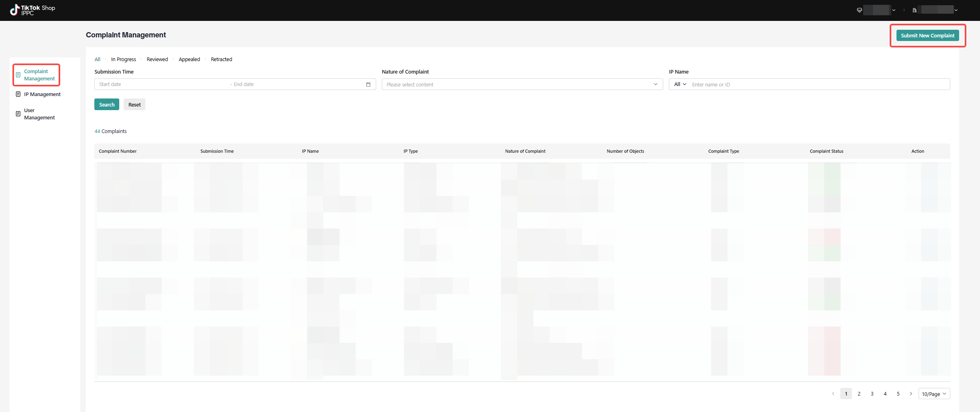Viewport: 980px width, 412px height.
Task: Click the User Management sidebar icon
Action: [x=18, y=114]
